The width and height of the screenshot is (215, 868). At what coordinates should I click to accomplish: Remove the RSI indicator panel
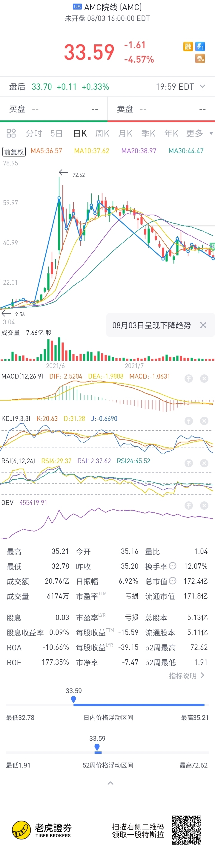click(x=204, y=463)
